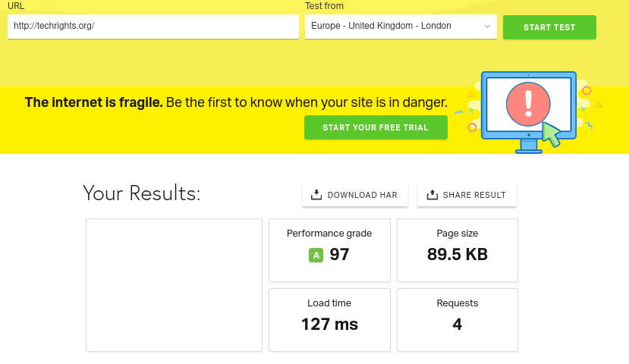
Task: Click the share upload icon in SHARE RESULT
Action: (432, 195)
